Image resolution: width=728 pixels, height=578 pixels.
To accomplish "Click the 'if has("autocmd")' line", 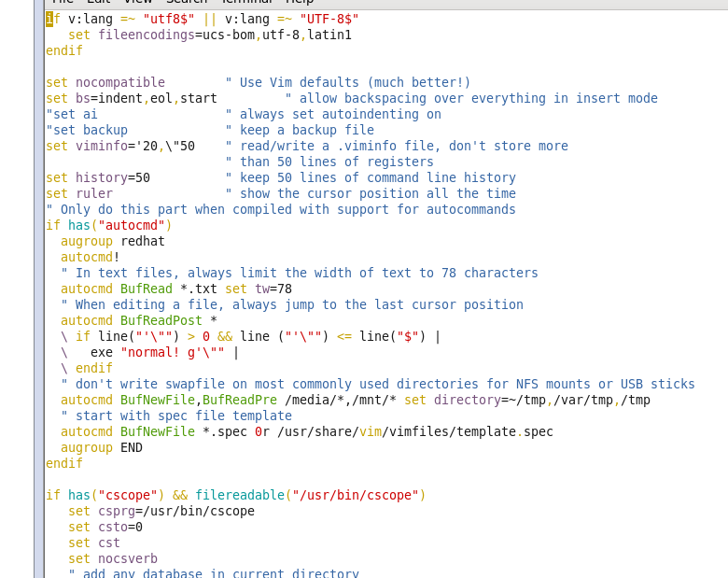I will (108, 225).
